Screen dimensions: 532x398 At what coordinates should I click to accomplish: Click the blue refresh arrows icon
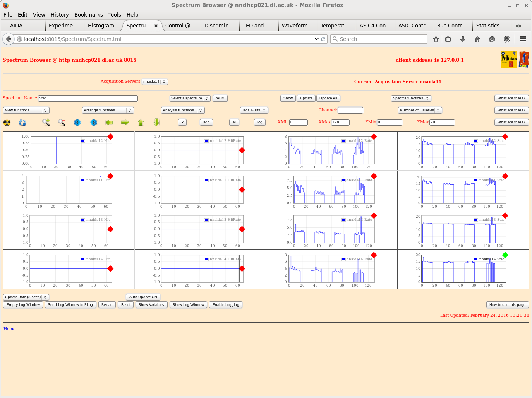tap(22, 123)
